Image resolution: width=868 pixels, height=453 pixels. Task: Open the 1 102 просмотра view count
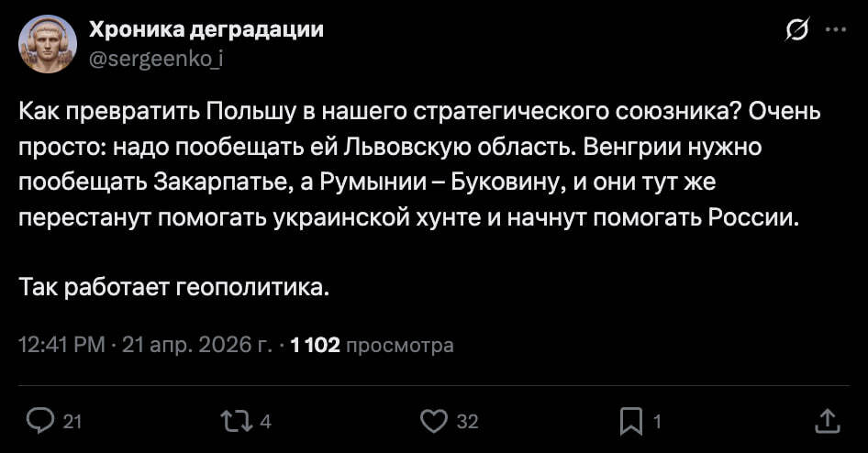(x=372, y=346)
